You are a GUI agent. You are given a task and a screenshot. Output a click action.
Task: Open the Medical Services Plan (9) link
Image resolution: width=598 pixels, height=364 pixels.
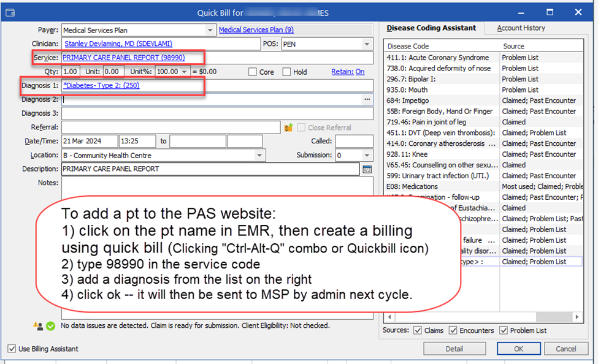256,30
